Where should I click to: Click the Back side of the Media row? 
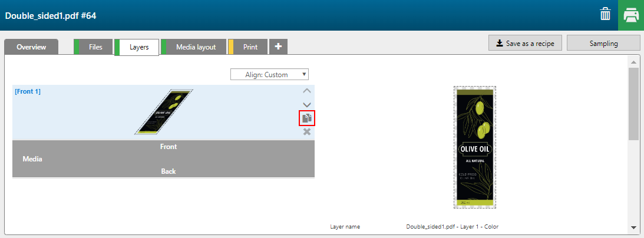point(169,171)
